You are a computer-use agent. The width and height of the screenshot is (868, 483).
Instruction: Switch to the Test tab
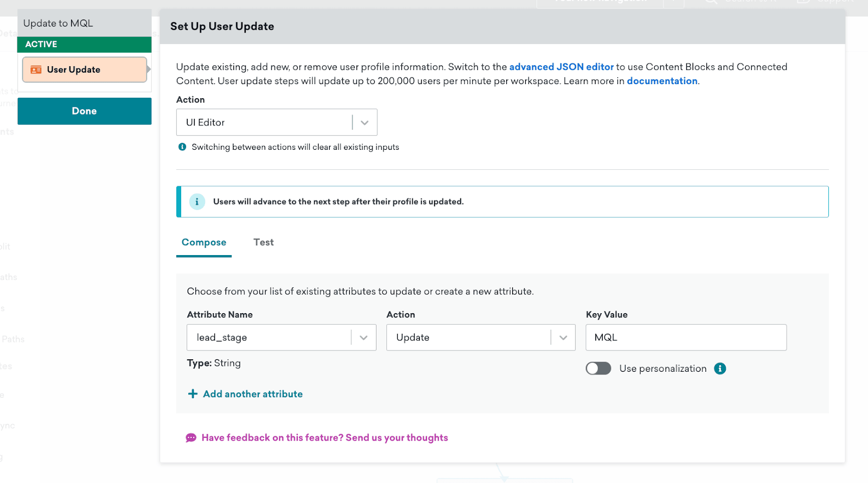[263, 243]
